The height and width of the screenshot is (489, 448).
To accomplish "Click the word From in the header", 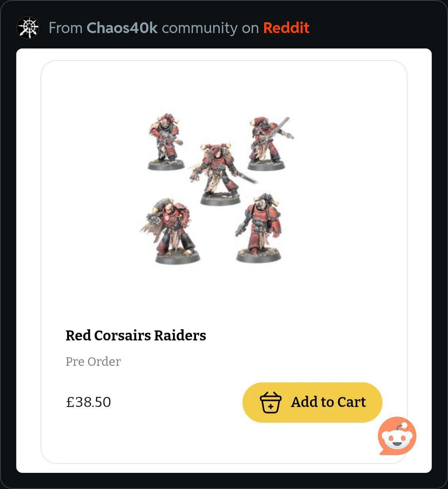I will click(66, 28).
